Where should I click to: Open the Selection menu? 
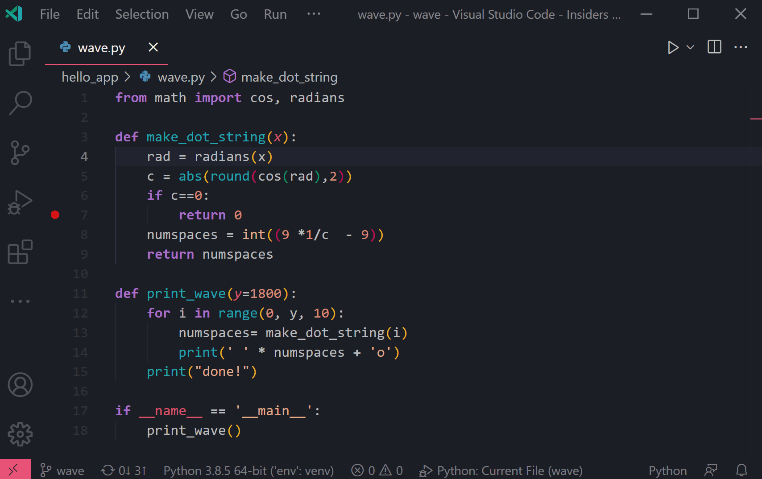(x=141, y=14)
